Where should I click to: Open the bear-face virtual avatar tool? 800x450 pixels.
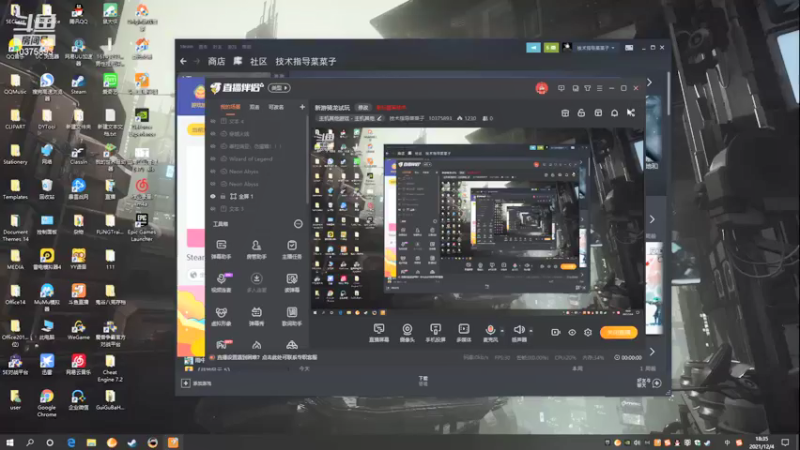coord(221,316)
